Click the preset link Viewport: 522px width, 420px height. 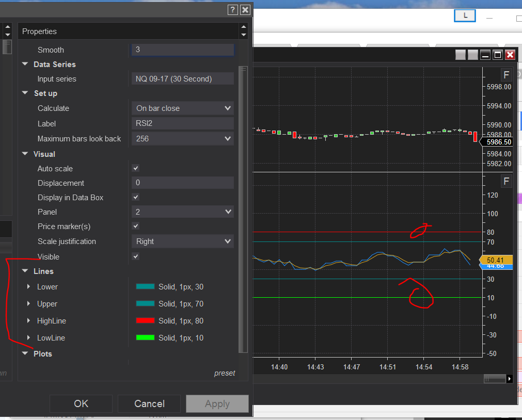tap(225, 373)
